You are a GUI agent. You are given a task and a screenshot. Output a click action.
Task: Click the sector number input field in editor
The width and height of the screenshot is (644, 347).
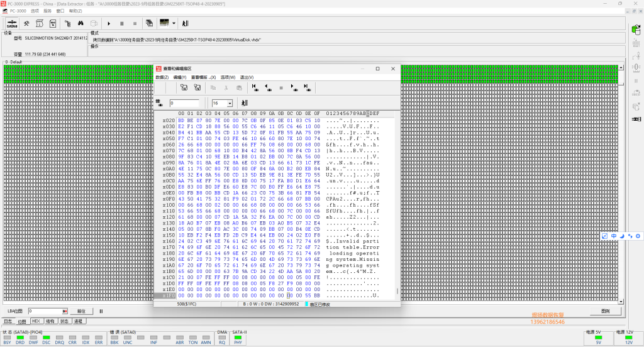(x=184, y=103)
